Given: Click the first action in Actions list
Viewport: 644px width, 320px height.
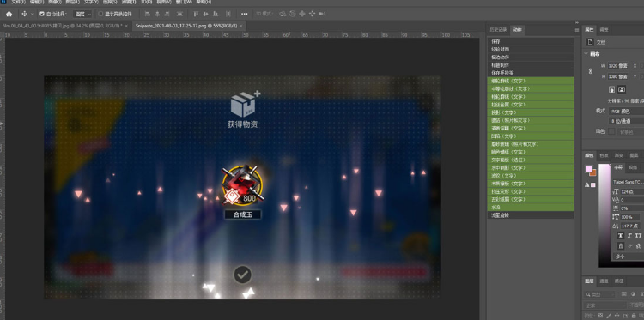Looking at the screenshot, I should coord(531,41).
